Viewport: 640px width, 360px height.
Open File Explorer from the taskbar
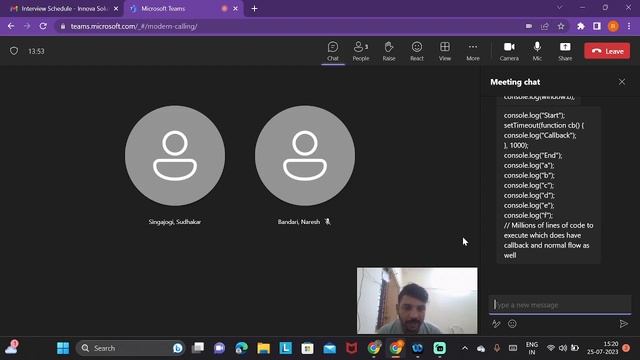click(x=263, y=348)
